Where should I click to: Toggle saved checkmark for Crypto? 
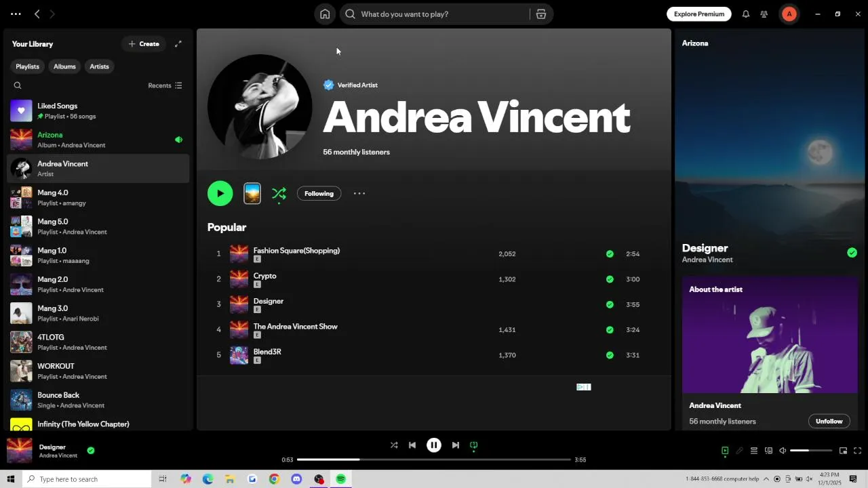pos(610,279)
